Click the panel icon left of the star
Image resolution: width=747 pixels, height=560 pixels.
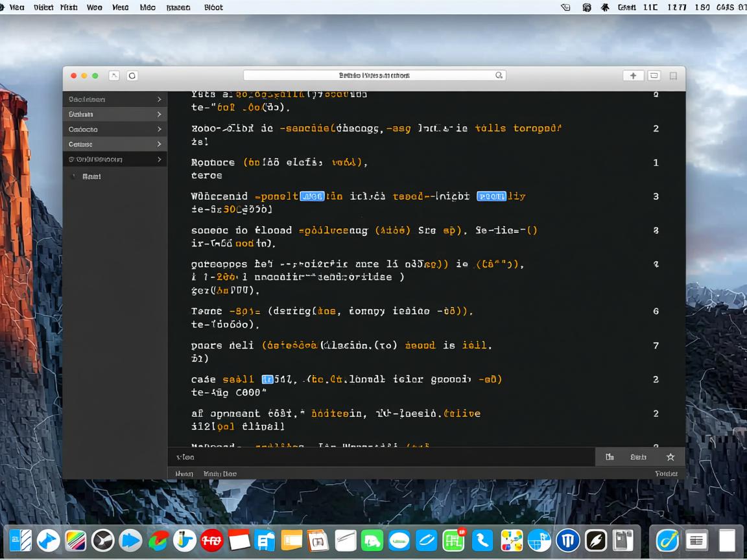(610, 457)
